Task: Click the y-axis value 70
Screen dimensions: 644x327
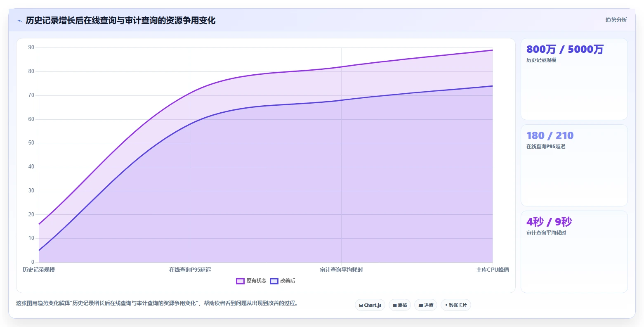Action: (x=31, y=95)
